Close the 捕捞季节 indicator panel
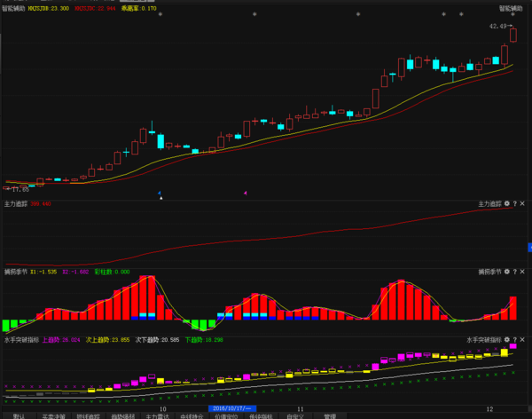Image resolution: width=532 pixels, height=419 pixels. (x=522, y=272)
